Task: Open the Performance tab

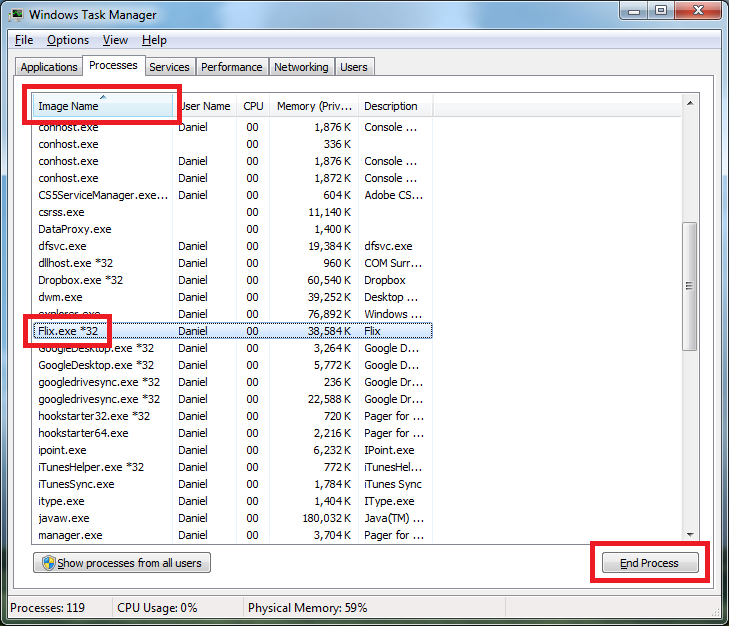Action: coord(231,67)
